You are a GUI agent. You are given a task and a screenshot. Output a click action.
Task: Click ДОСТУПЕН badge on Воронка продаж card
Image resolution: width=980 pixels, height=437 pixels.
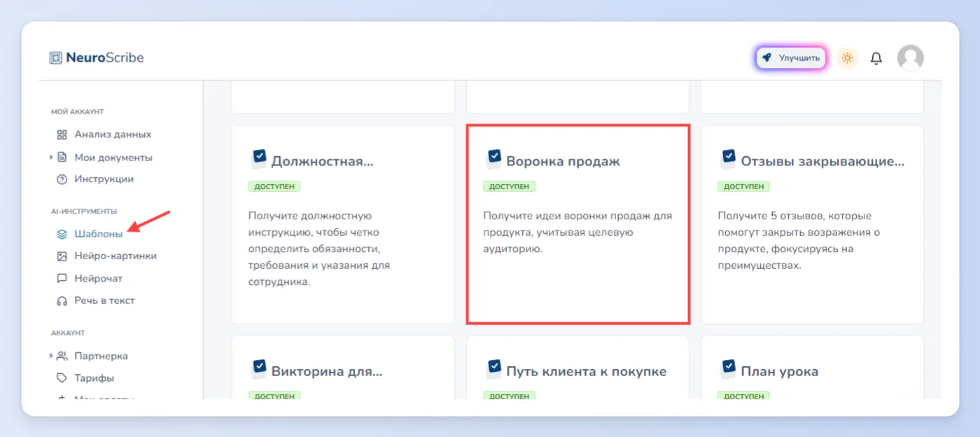[x=510, y=186]
